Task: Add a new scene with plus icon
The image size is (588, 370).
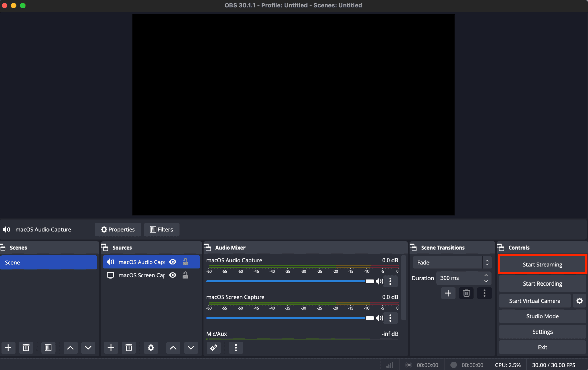Action: click(8, 348)
